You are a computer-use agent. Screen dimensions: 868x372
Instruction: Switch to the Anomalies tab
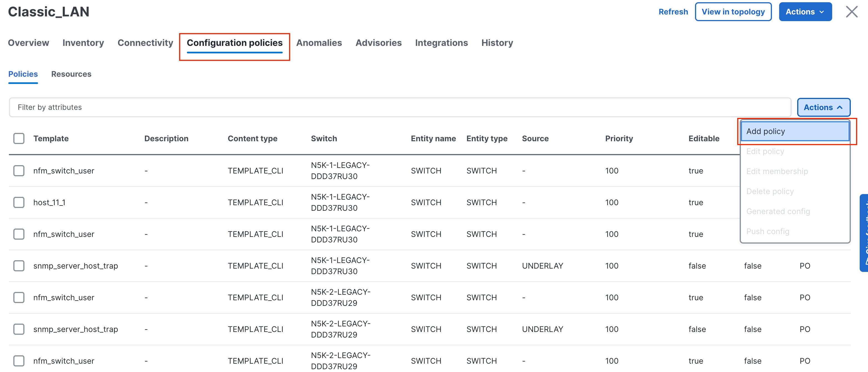319,43
